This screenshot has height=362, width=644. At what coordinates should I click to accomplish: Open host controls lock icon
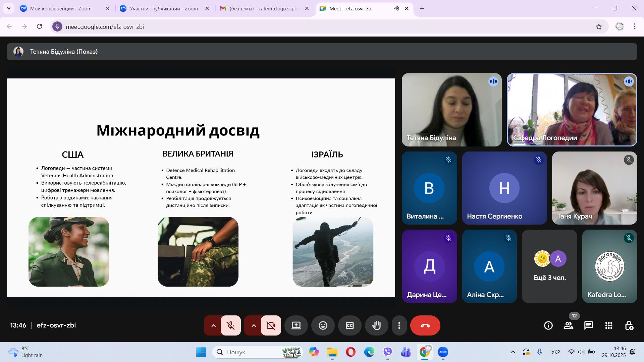point(629,325)
